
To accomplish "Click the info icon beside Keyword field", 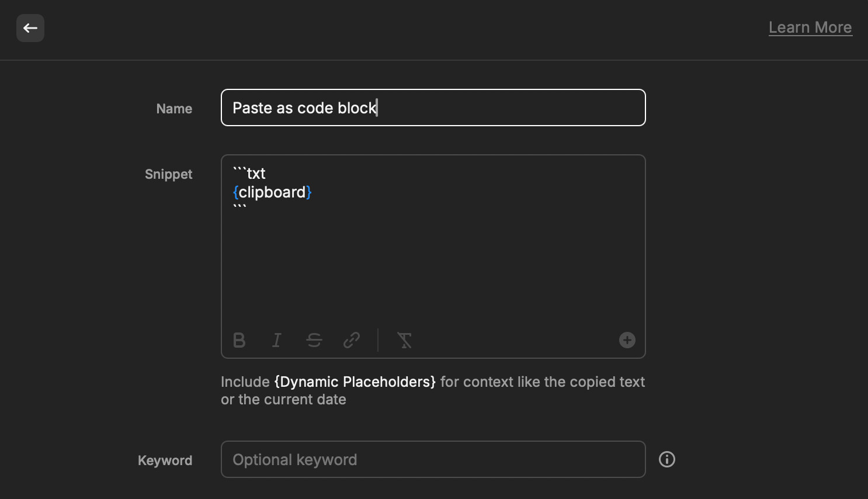I will [666, 459].
